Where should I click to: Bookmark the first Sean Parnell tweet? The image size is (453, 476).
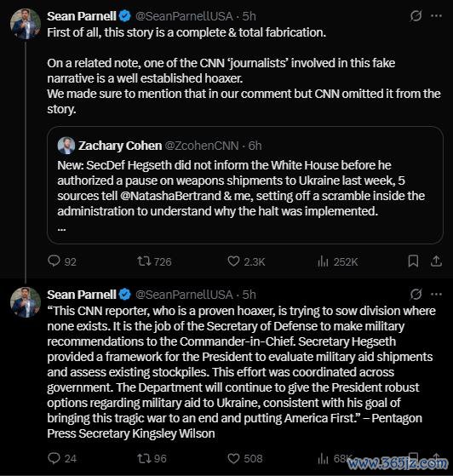[413, 261]
